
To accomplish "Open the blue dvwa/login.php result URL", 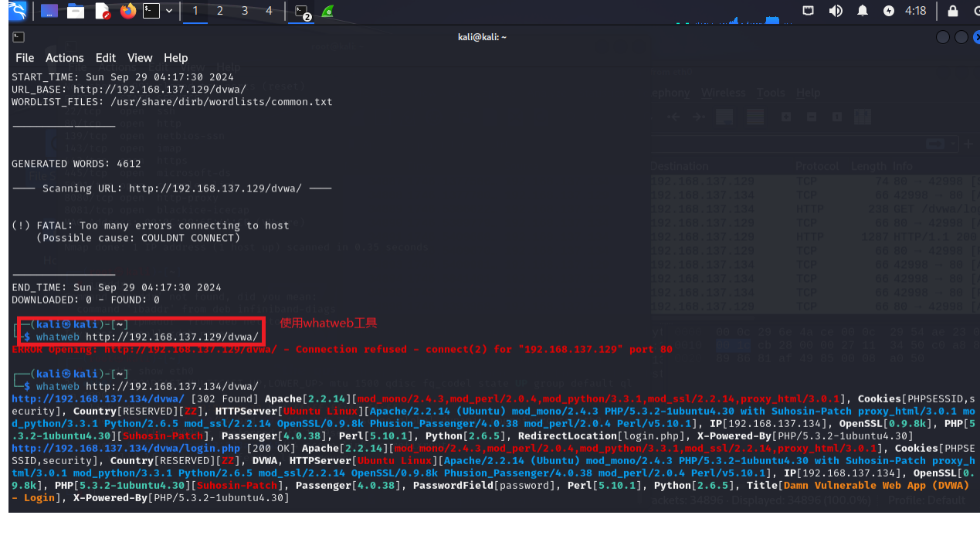I will tap(126, 448).
